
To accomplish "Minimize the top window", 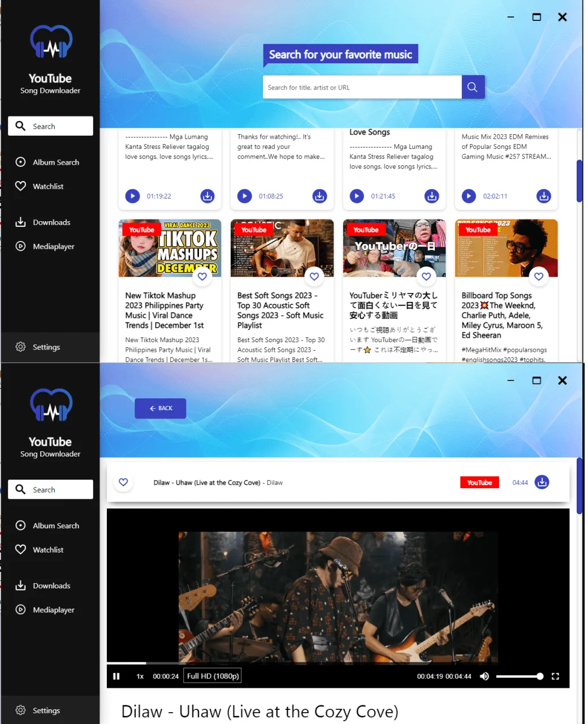I will pos(511,17).
